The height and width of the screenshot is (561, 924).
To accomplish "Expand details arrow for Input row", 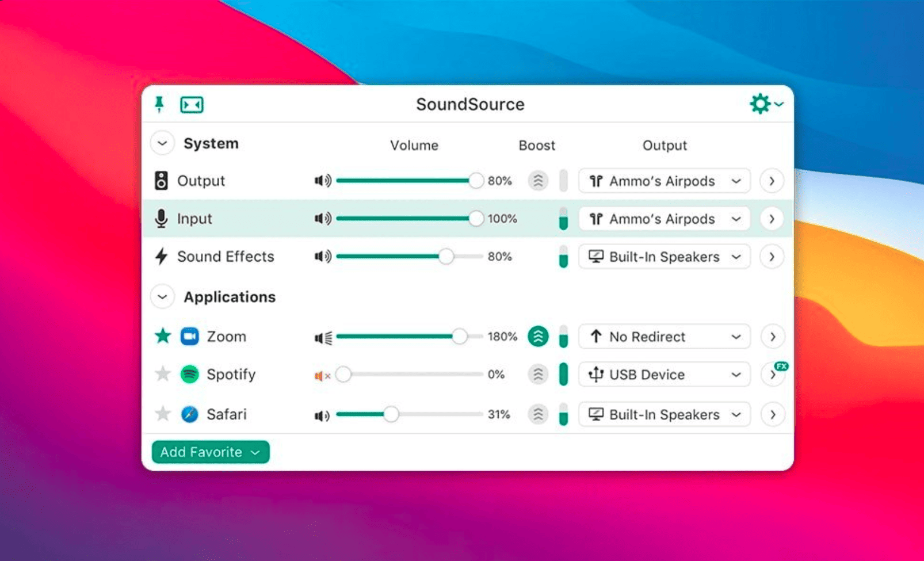I will coord(772,219).
